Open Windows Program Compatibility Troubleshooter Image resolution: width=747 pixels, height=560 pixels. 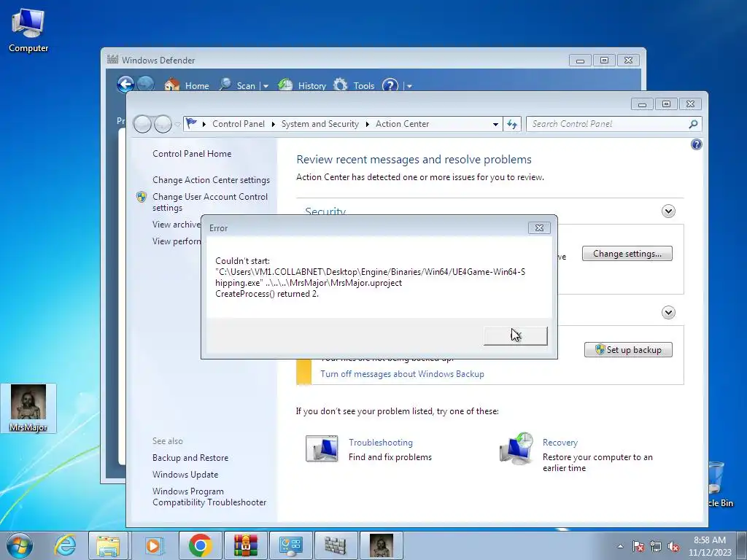click(209, 497)
